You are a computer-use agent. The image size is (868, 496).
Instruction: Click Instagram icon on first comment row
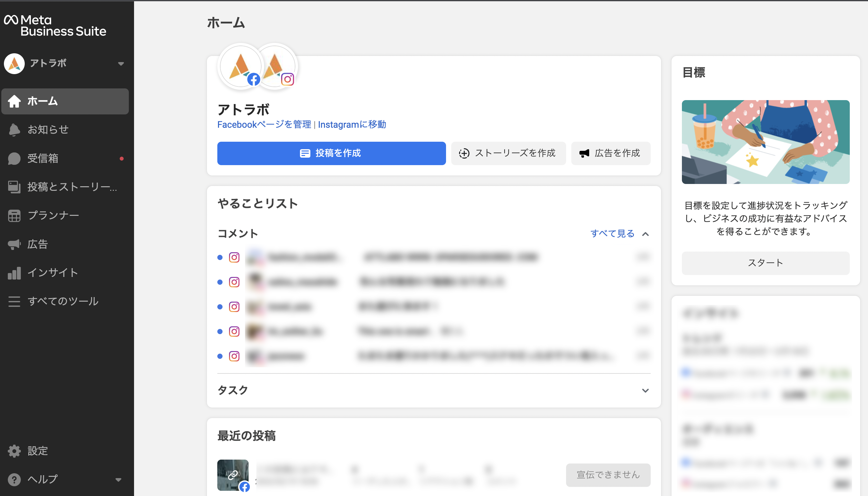(x=234, y=257)
